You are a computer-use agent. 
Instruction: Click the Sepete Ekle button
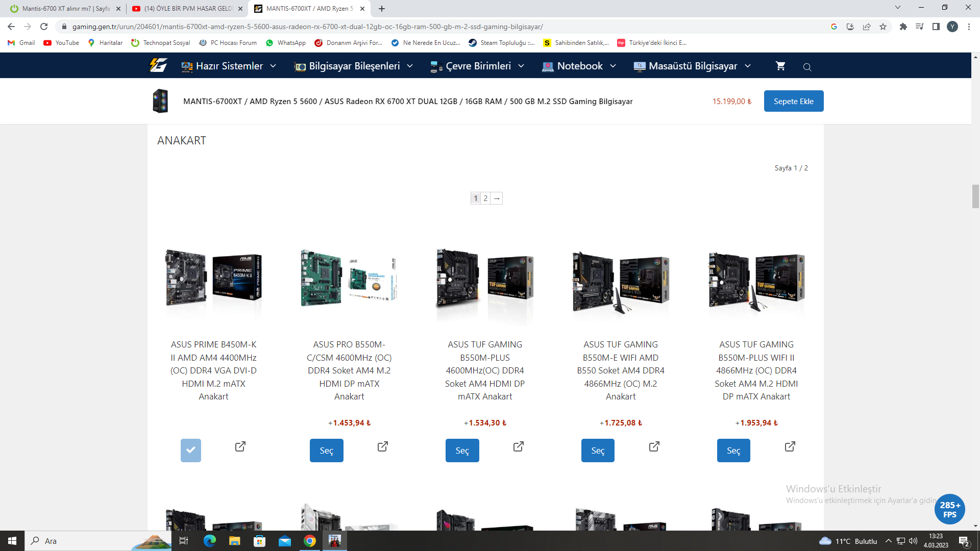[793, 101]
